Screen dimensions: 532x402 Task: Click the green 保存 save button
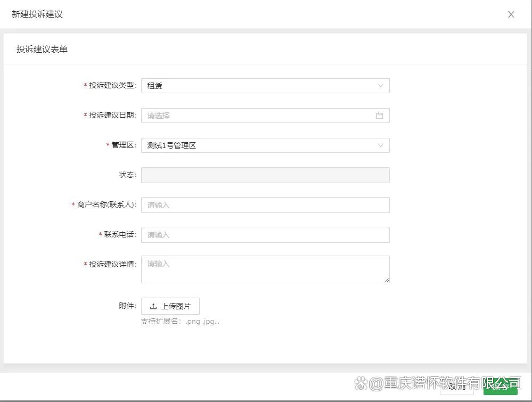[500, 386]
